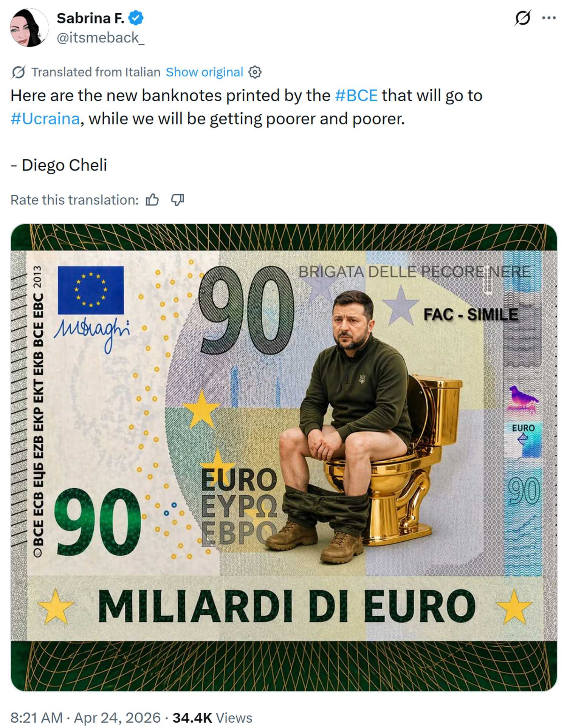Screen dimensions: 567x728
Task: Click the Sabrina F. display name
Action: click(x=90, y=18)
